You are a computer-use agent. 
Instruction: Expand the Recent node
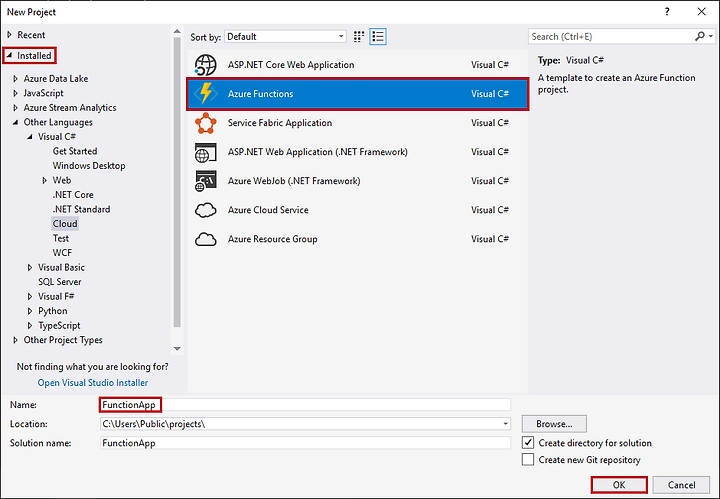(x=9, y=35)
